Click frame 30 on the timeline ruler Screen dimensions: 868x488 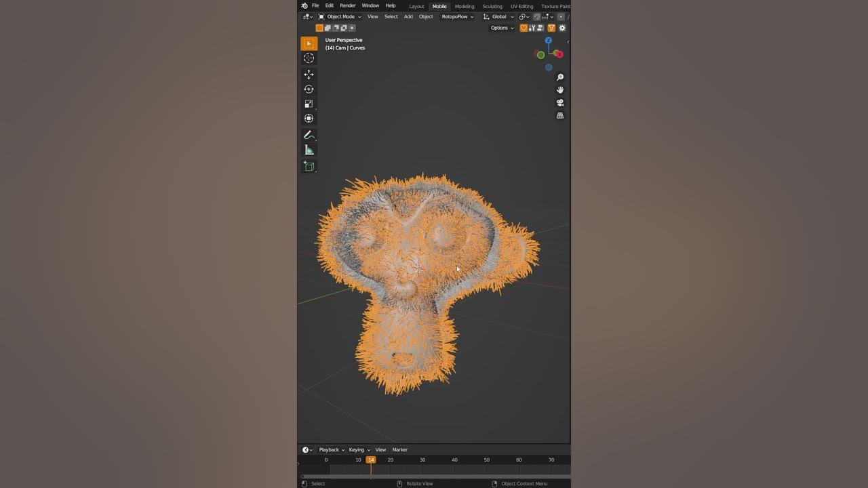point(422,460)
